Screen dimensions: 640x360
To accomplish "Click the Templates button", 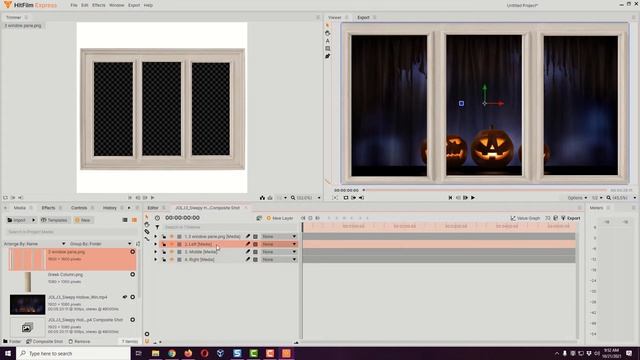I will coord(54,220).
